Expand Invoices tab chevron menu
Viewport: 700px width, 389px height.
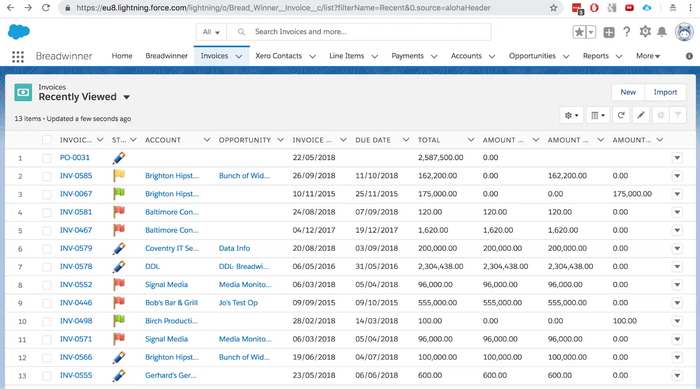239,56
